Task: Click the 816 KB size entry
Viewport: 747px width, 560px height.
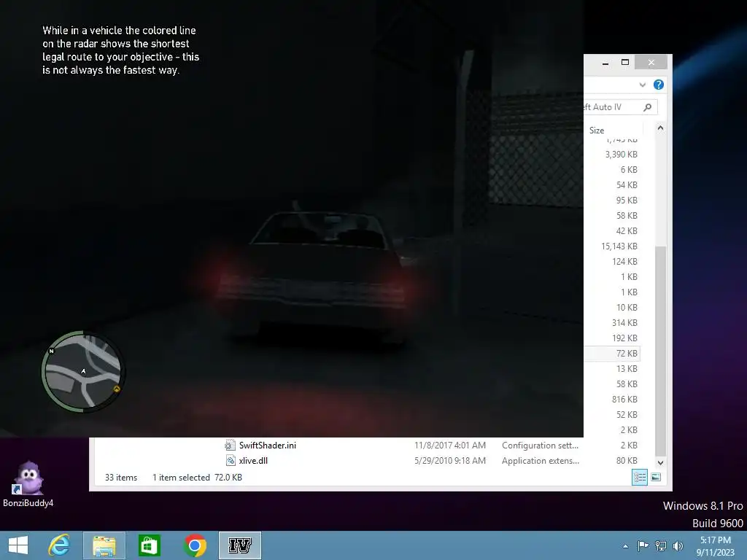Action: pos(624,399)
